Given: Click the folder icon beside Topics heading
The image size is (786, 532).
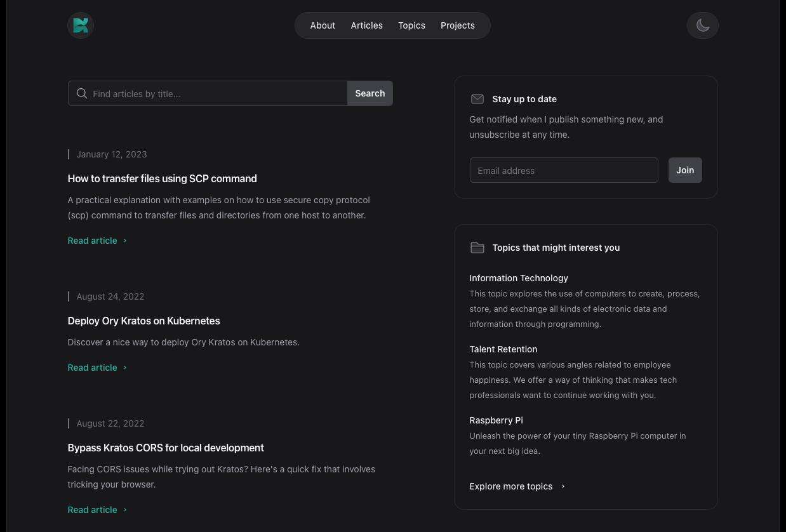Looking at the screenshot, I should click(477, 248).
